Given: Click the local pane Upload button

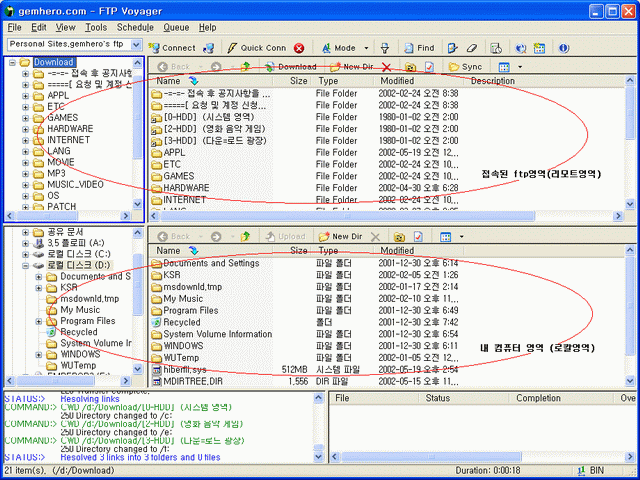Looking at the screenshot, I should coord(285,236).
